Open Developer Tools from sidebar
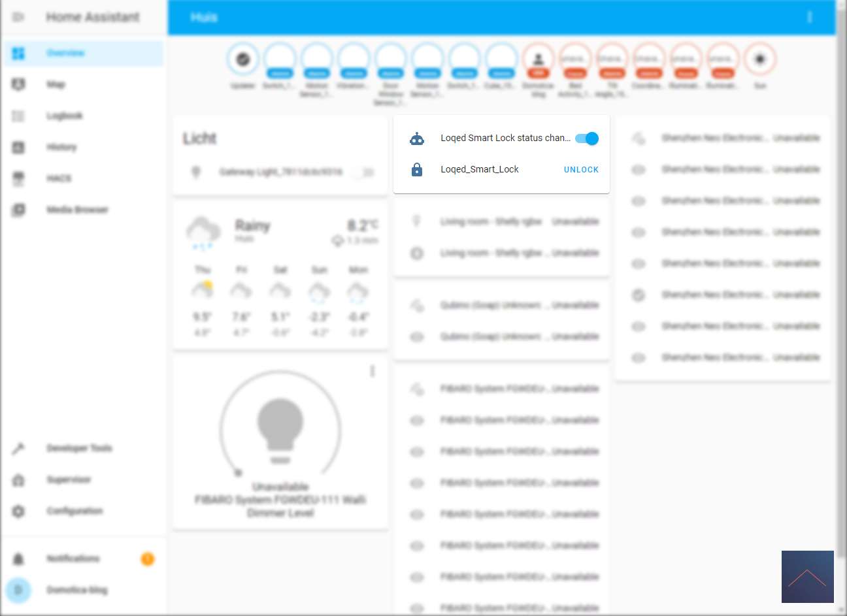This screenshot has width=847, height=616. tap(78, 448)
